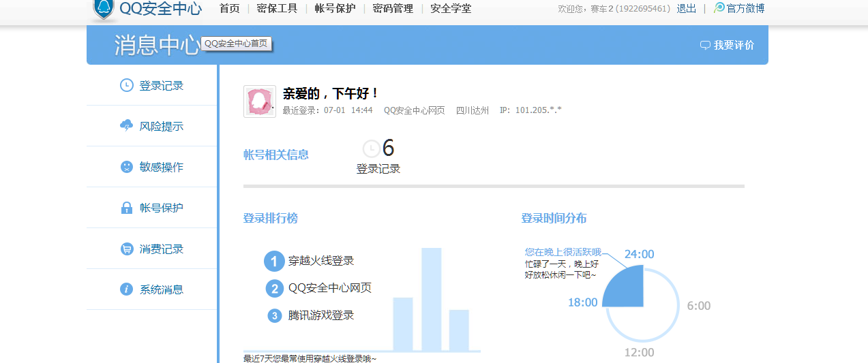Click the Weibo icon beside 官方微博
Screen dimensions: 868x363
(719, 8)
